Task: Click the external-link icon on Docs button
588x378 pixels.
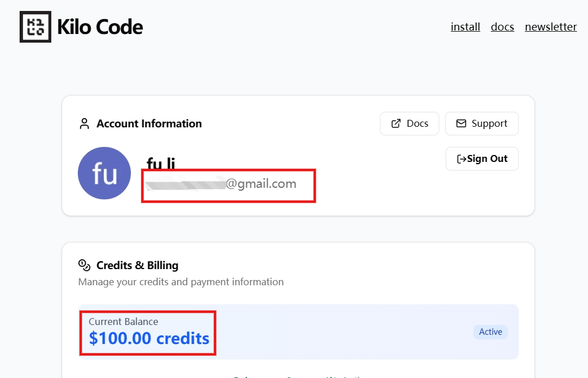Action: (x=396, y=124)
